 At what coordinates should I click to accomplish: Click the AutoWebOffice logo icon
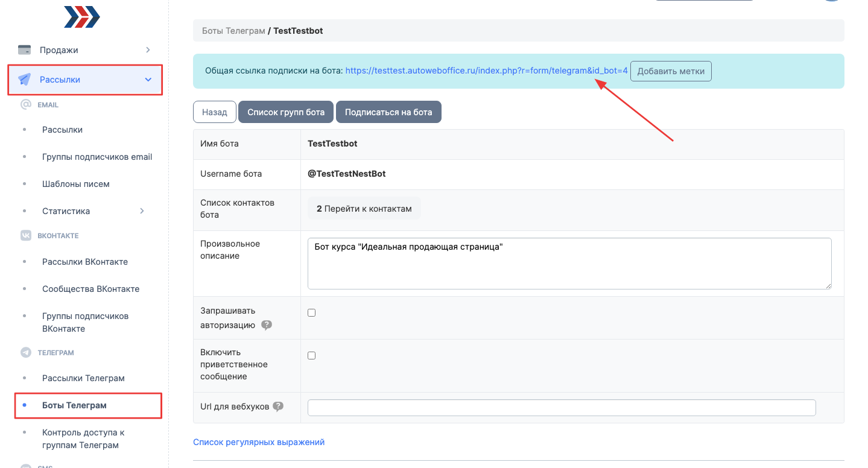82,17
